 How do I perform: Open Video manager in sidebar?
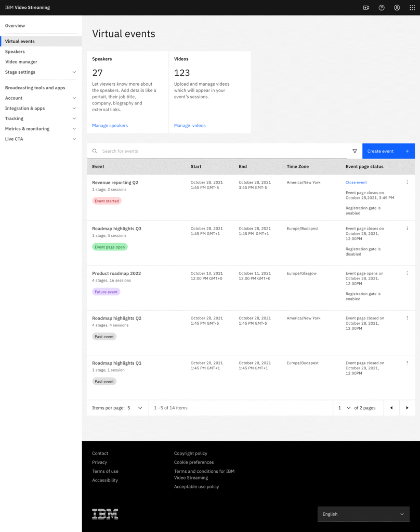pos(21,62)
